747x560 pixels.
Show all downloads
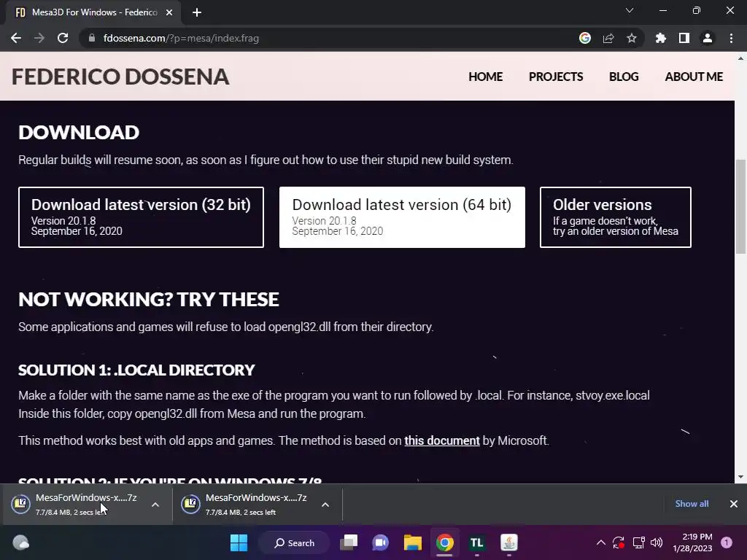click(x=692, y=504)
